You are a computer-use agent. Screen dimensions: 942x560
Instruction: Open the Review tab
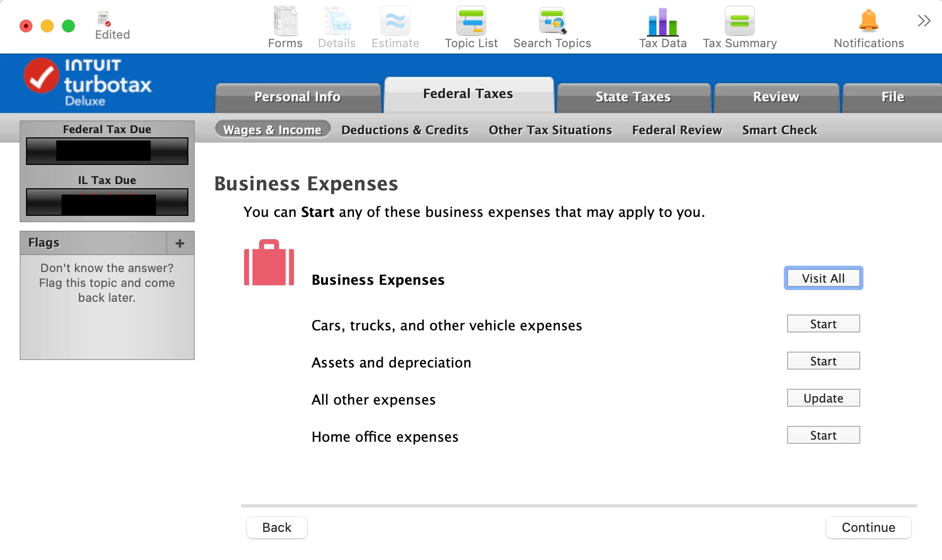tap(776, 97)
